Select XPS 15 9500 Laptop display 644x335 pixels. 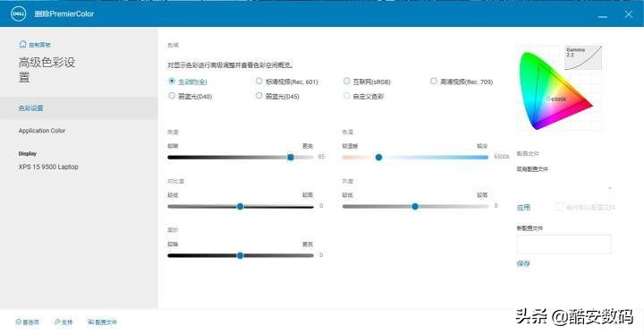click(48, 167)
